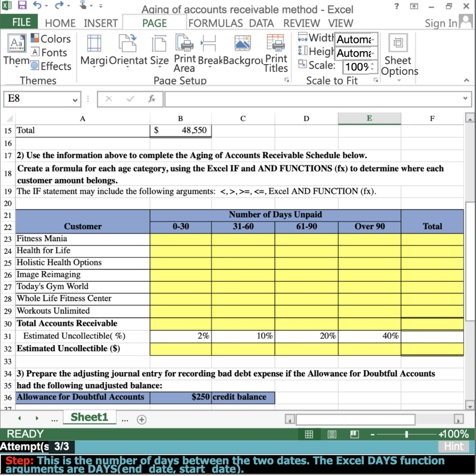Click the New Sheet plus button
Image resolution: width=476 pixels, height=476 pixels.
point(141,419)
